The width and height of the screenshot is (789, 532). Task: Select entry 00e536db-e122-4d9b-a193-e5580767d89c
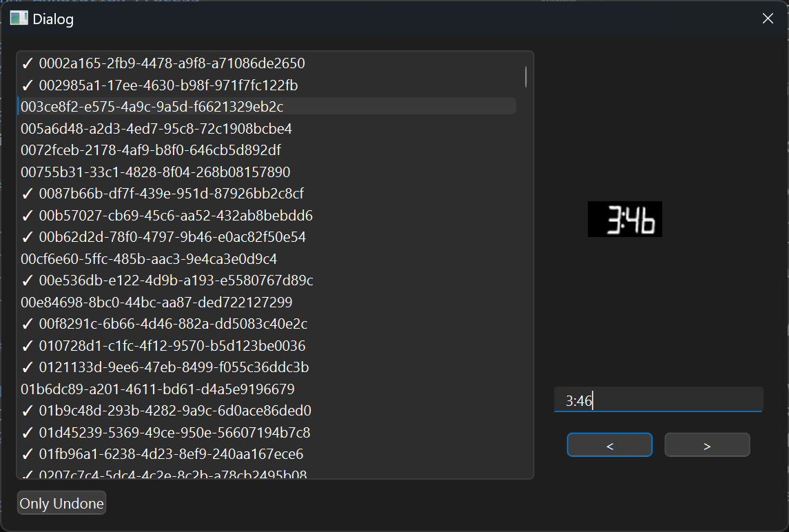267,280
